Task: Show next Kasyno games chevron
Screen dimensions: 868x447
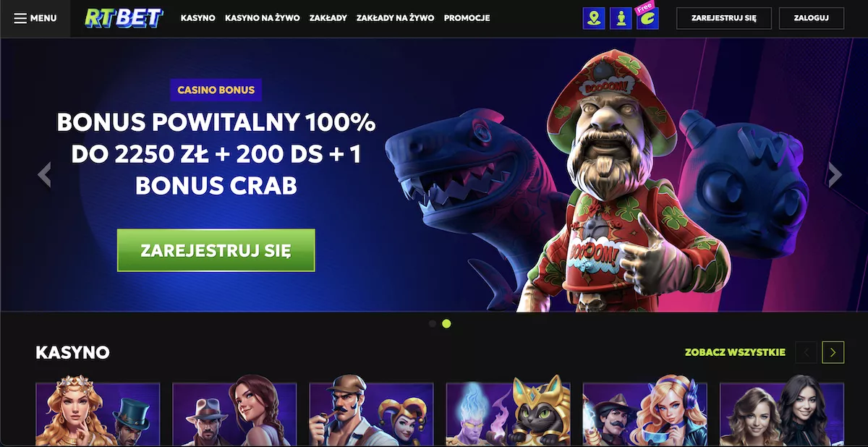Action: [833, 352]
